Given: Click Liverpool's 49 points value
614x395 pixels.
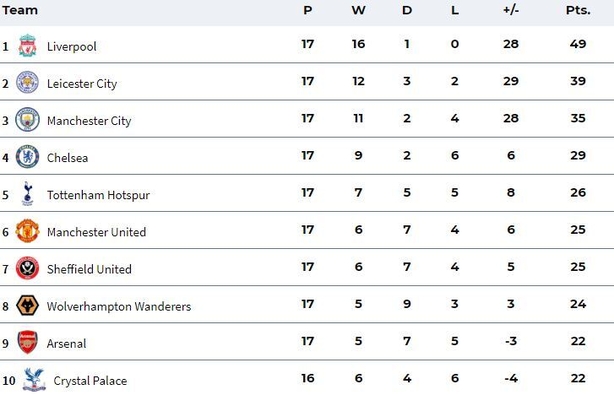Looking at the screenshot, I should pos(578,44).
